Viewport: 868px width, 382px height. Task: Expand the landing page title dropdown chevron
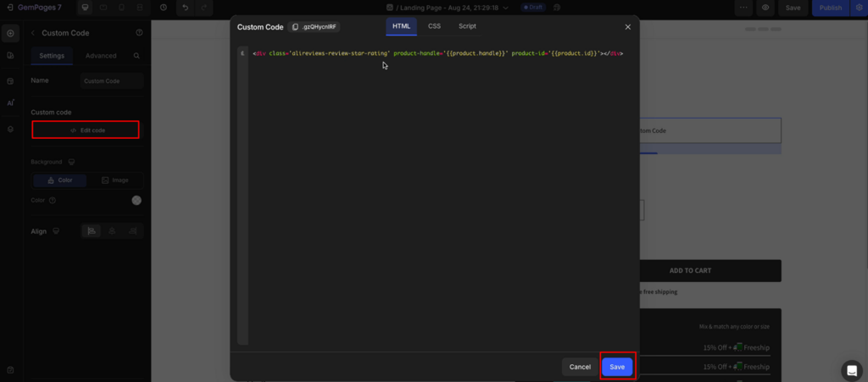[x=504, y=8]
